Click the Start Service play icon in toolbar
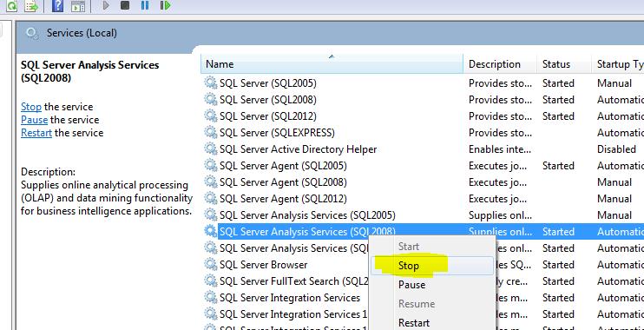644x330 pixels. tap(106, 6)
